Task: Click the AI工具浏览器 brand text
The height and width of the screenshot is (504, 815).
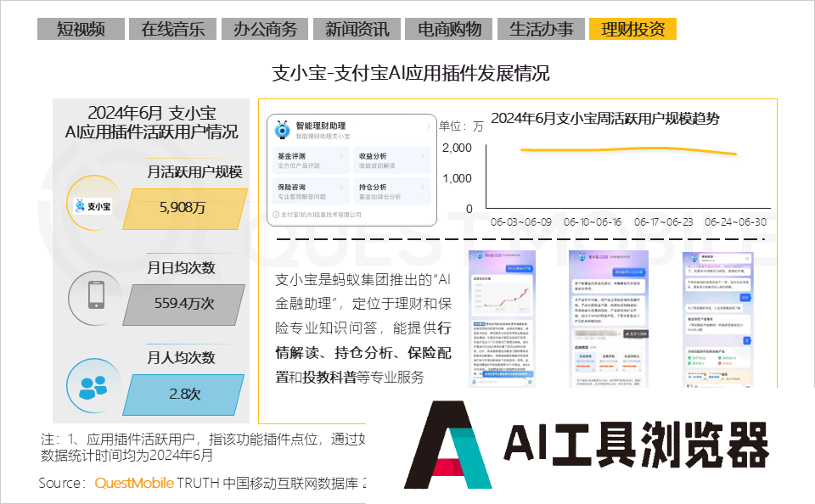Action: coord(636,445)
